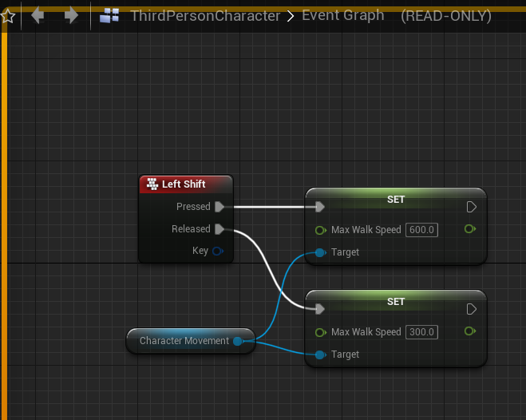This screenshot has width=526, height=420.
Task: Open ThirdPersonCharacter in the breadcrumb
Action: [205, 16]
